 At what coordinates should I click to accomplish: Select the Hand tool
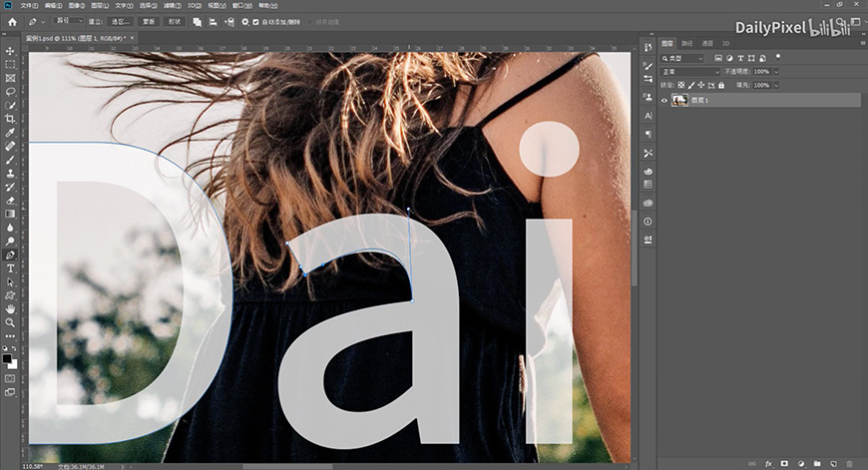(x=10, y=309)
